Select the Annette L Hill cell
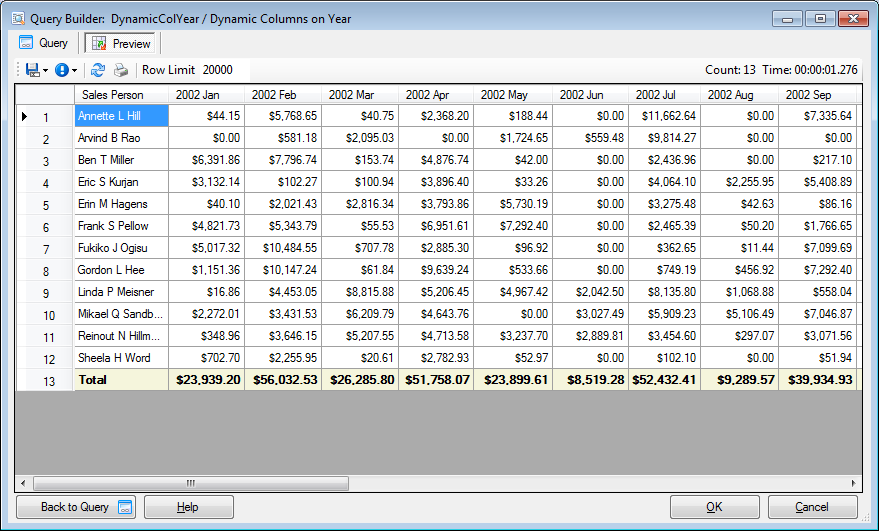879x531 pixels. 121,116
